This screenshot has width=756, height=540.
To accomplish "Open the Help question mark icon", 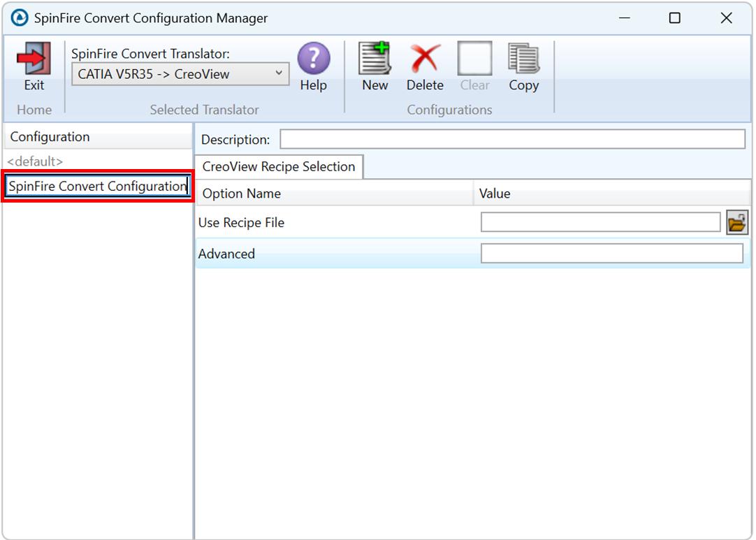I will (x=314, y=59).
